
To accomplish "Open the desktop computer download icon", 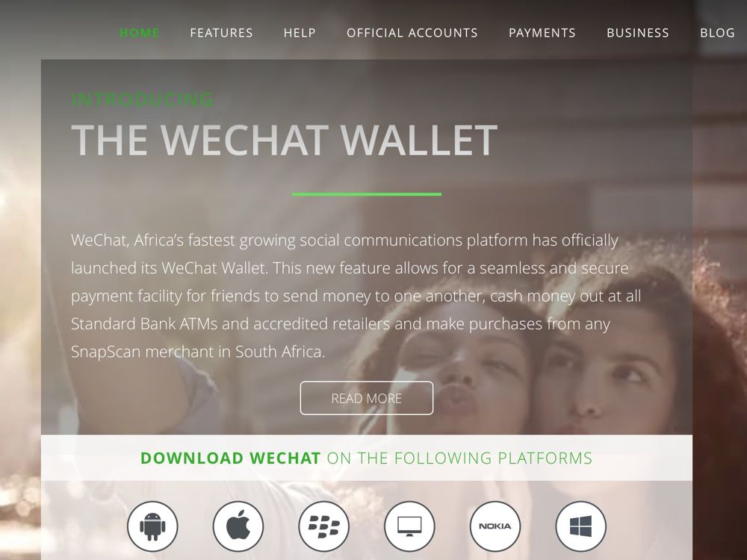I will pyautogui.click(x=409, y=526).
